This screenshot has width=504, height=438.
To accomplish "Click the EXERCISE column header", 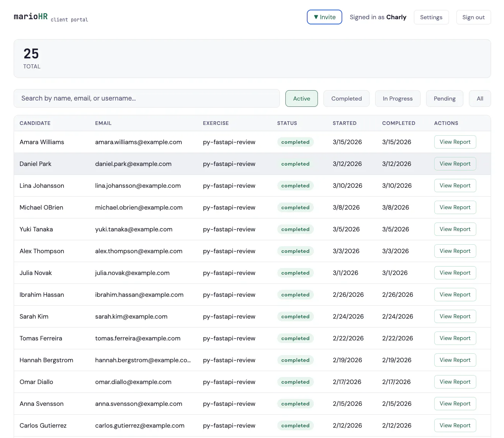I will click(x=216, y=123).
